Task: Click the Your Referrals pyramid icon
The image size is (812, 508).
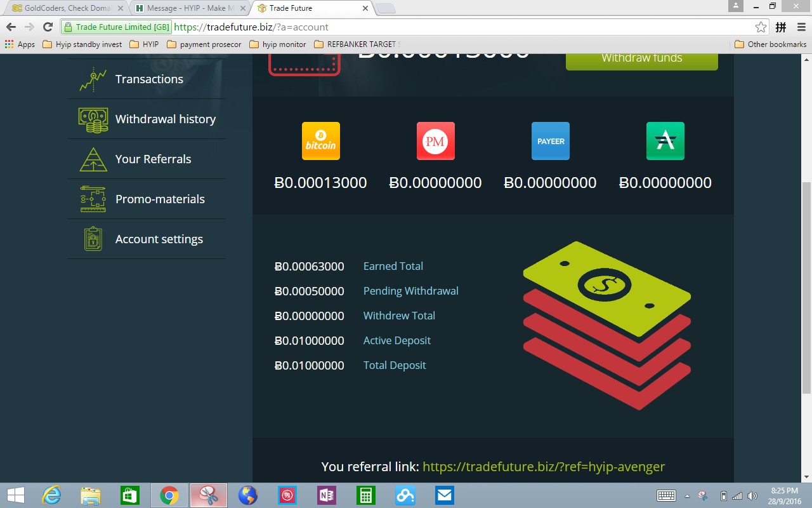Action: click(93, 159)
